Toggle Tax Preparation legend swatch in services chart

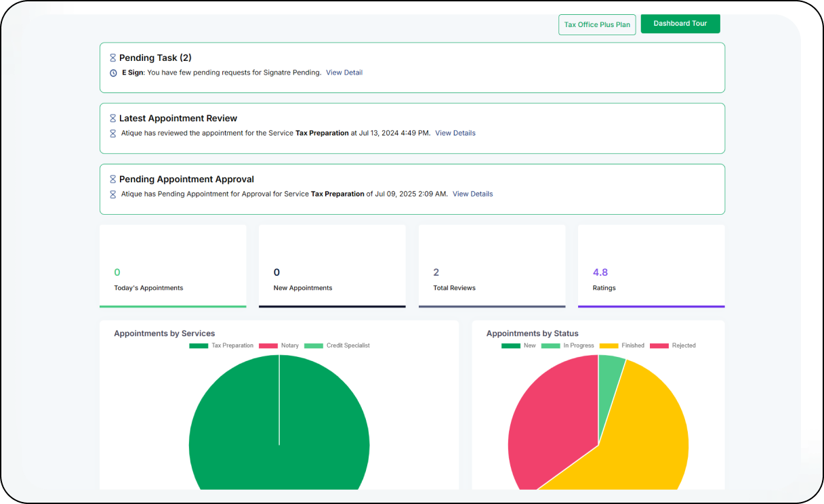tap(199, 345)
